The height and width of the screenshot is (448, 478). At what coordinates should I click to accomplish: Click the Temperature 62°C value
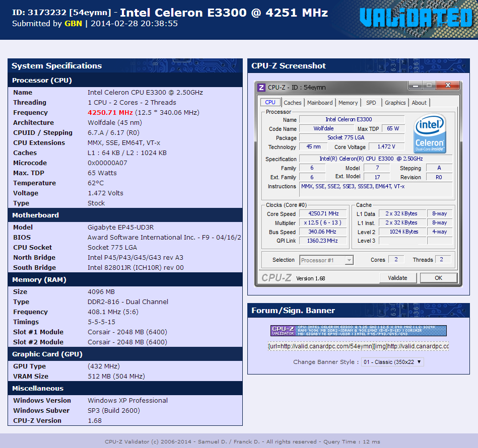pos(96,183)
